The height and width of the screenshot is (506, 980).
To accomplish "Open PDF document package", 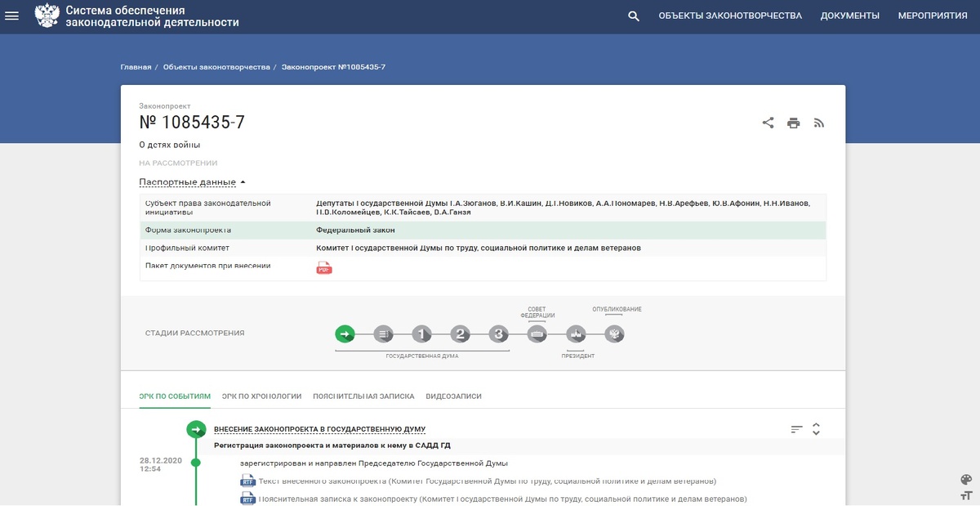I will [x=324, y=267].
